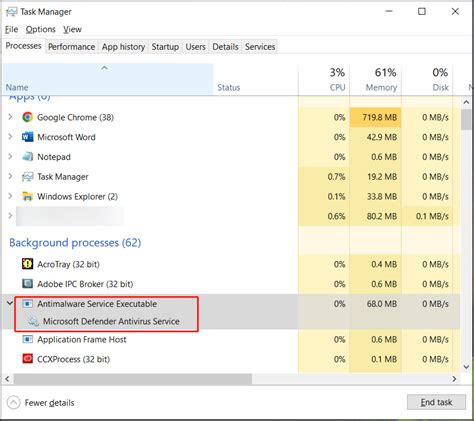474x421 pixels.
Task: Expand the Notepad process group
Action: point(10,157)
